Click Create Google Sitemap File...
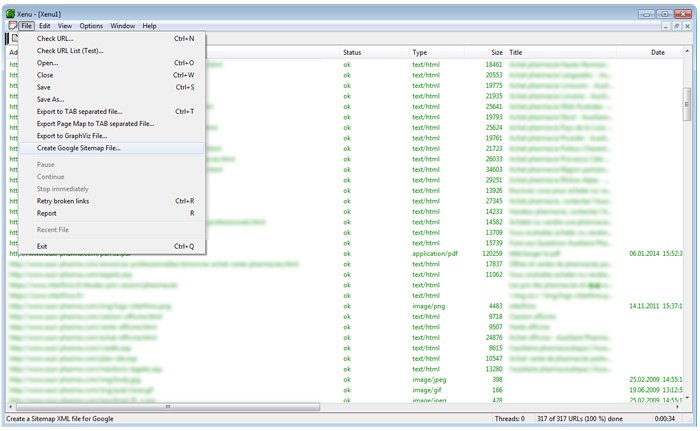 112,148
